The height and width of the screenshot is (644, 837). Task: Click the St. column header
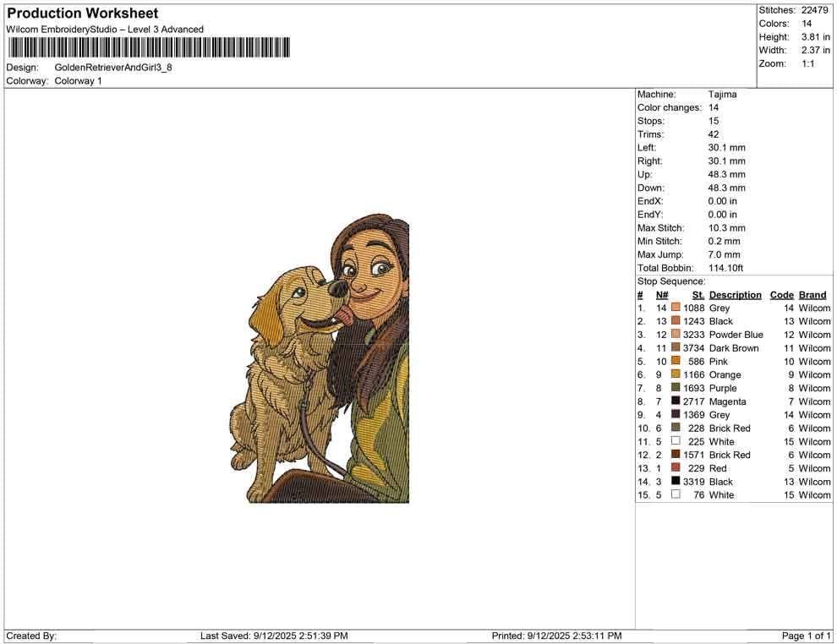[698, 295]
